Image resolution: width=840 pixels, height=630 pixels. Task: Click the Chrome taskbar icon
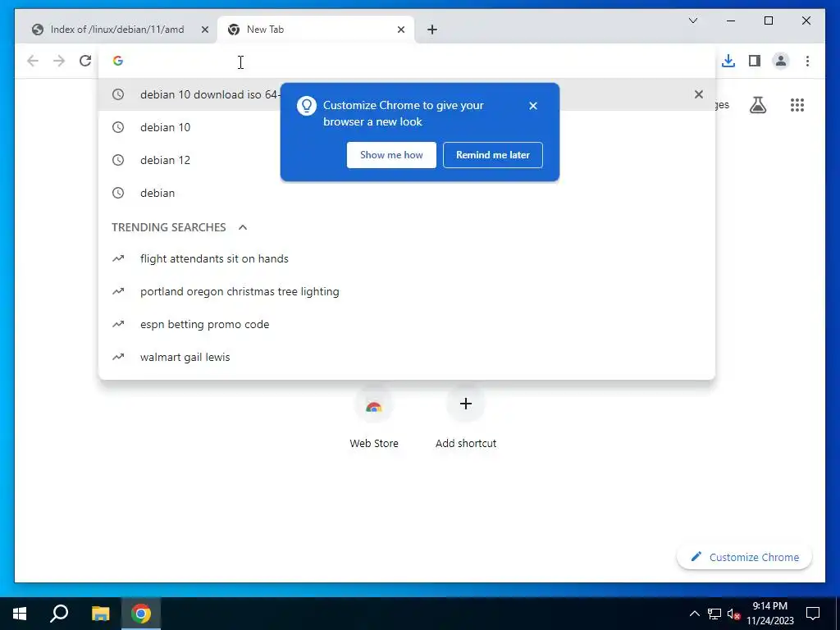point(141,614)
